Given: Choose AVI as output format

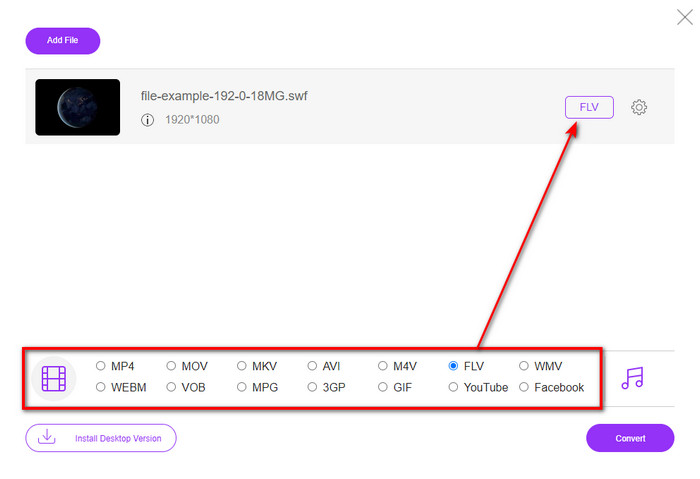Looking at the screenshot, I should click(312, 366).
